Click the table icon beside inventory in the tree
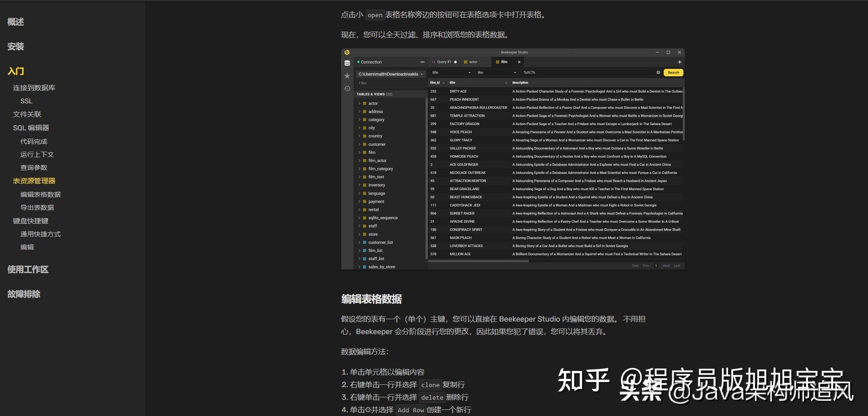The height and width of the screenshot is (416, 868). 364,185
